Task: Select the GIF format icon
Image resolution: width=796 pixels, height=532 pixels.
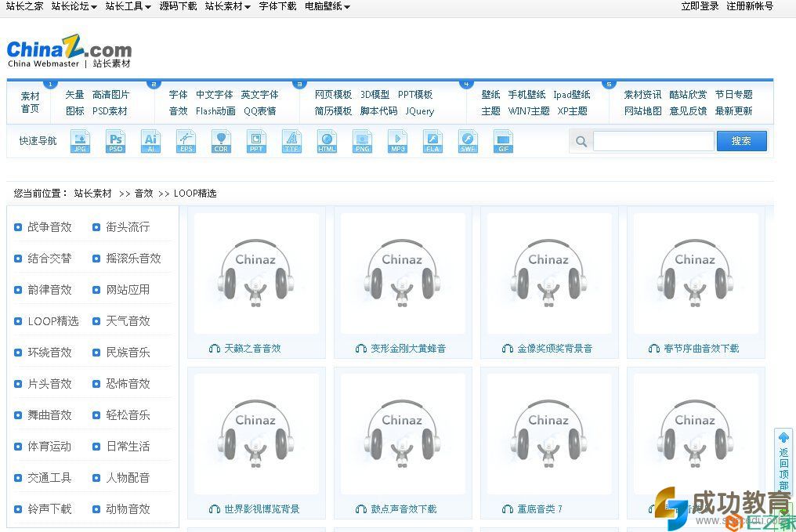Action: 504,141
